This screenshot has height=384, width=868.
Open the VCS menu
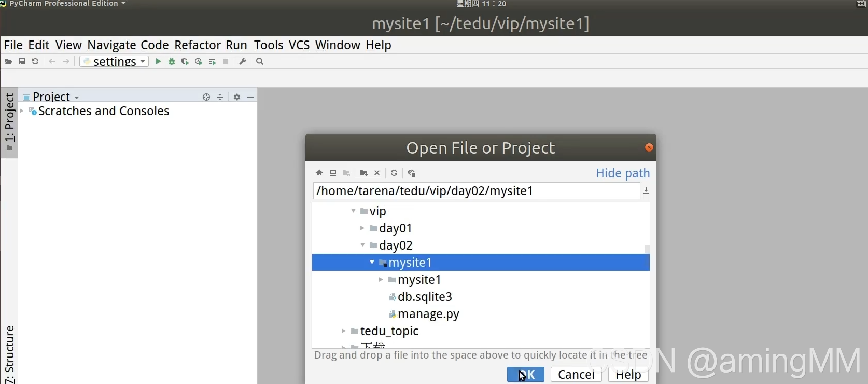point(299,45)
